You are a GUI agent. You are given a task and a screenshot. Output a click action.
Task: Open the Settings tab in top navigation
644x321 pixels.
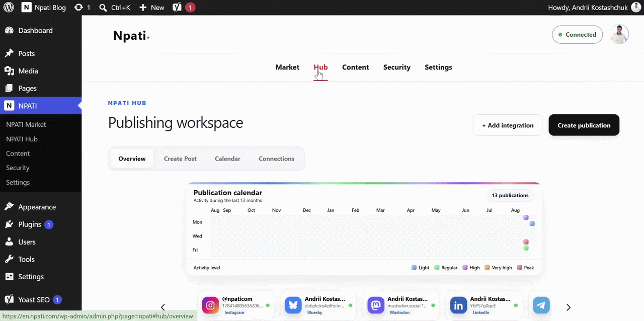(x=438, y=67)
